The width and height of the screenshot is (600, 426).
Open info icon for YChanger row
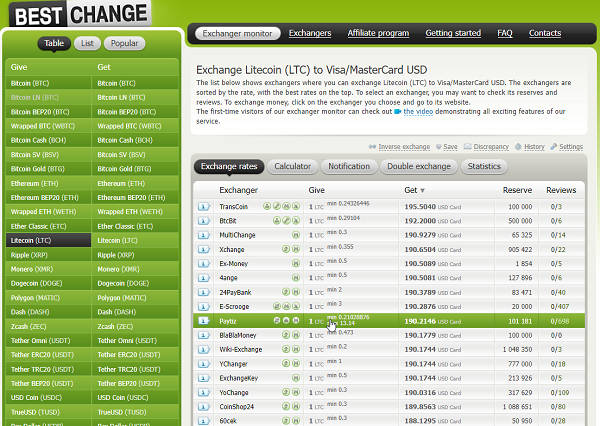click(x=204, y=364)
